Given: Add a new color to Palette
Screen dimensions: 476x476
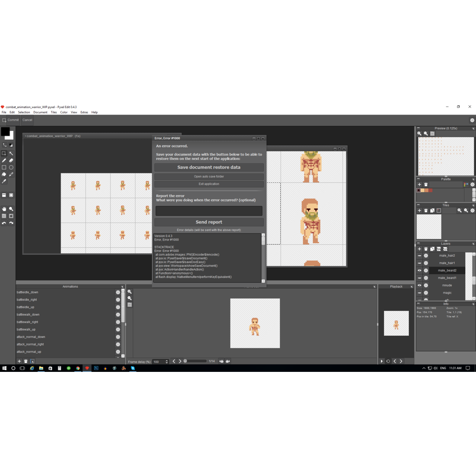Looking at the screenshot, I should 419,184.
